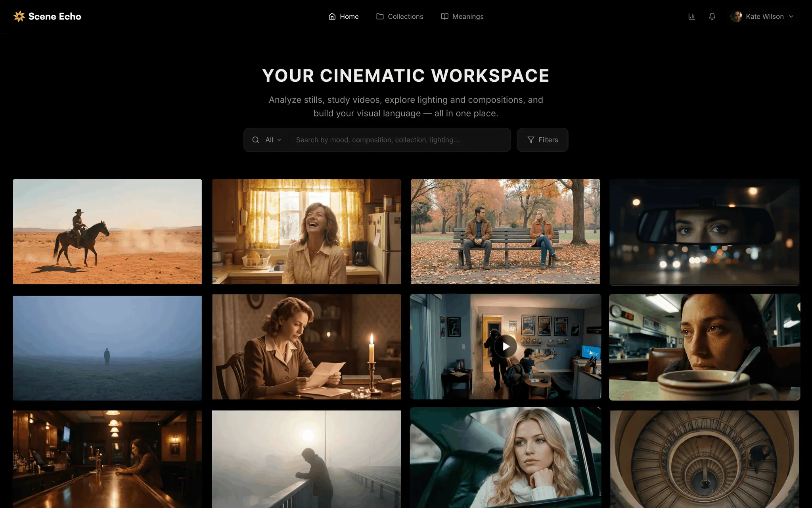The width and height of the screenshot is (812, 508).
Task: Open the rearview mirror eyes still
Action: pos(704,232)
